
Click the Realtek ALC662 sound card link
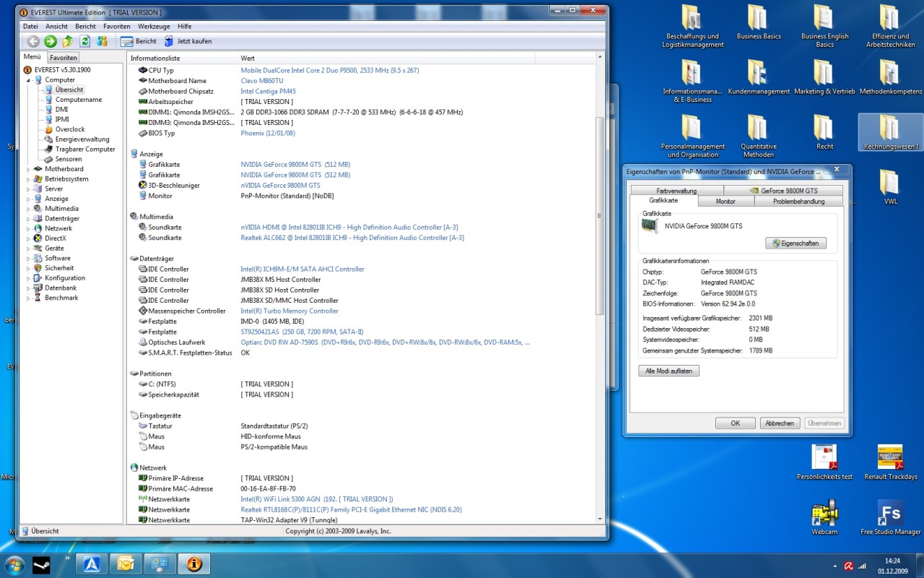[x=352, y=238]
